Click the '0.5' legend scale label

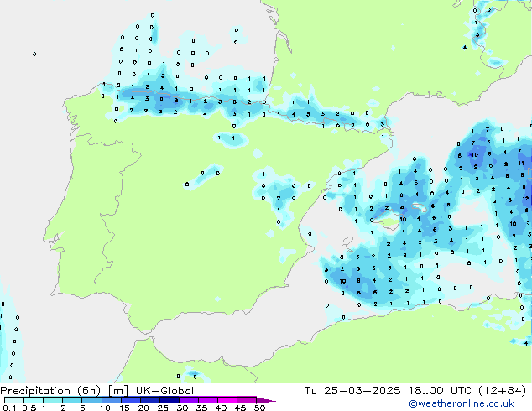pos(29,408)
